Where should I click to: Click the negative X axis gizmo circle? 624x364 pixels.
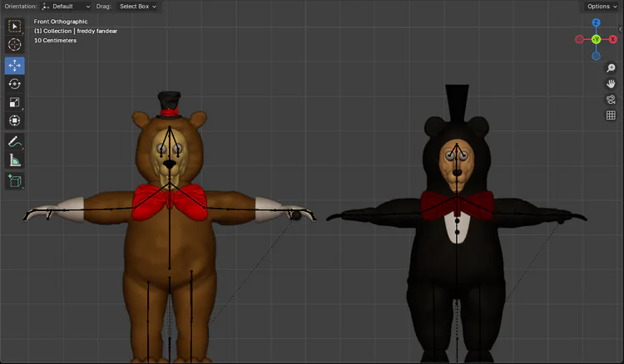click(x=579, y=39)
